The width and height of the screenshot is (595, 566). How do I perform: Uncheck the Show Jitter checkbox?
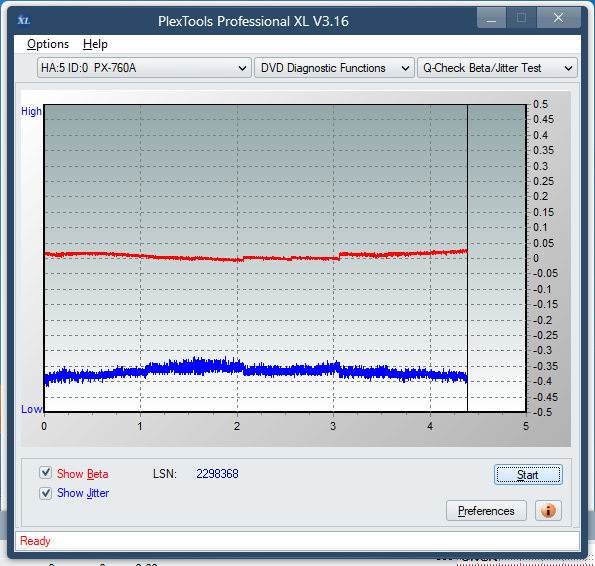[x=46, y=493]
